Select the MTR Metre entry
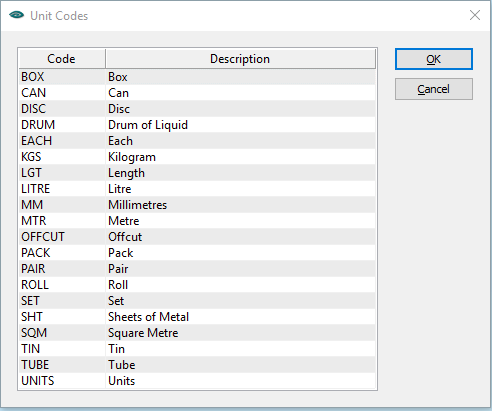This screenshot has width=492, height=411. [197, 221]
